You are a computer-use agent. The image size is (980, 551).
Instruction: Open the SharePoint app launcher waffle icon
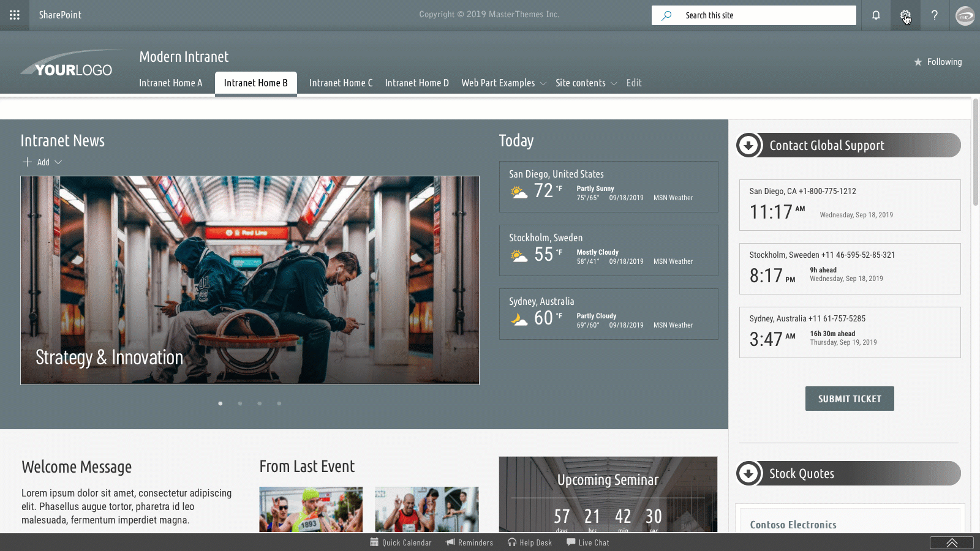click(x=15, y=15)
